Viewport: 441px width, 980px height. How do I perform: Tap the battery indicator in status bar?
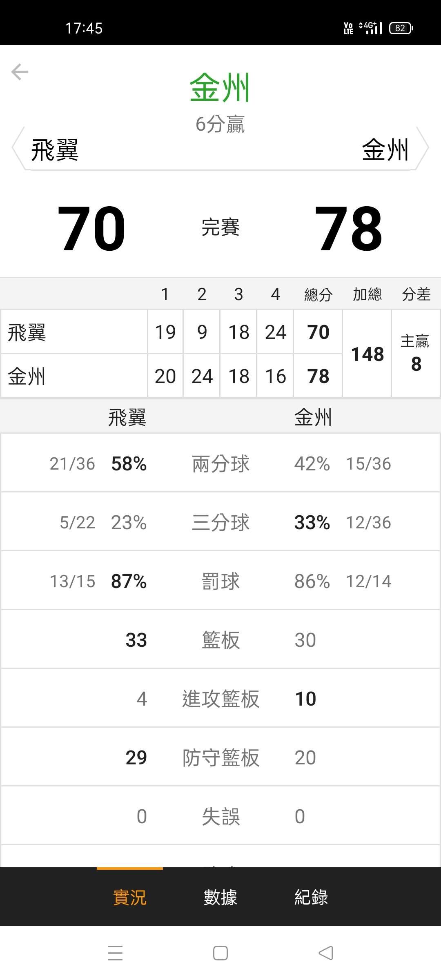401,28
